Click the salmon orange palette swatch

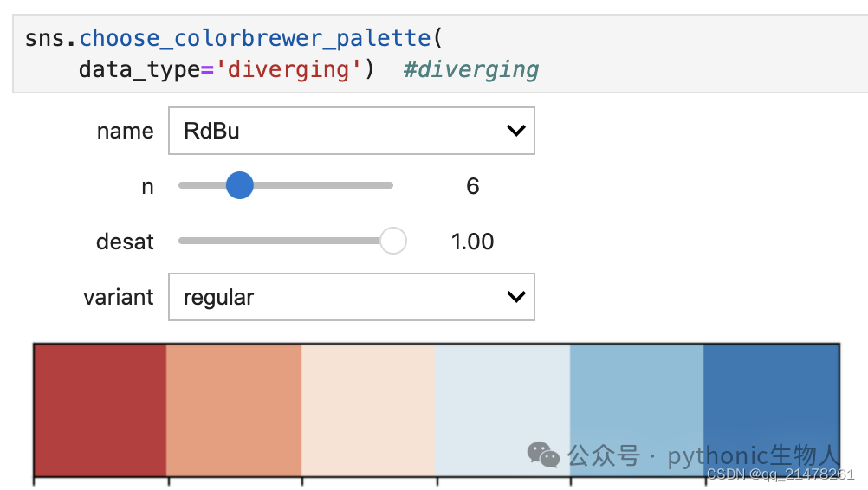coord(234,409)
